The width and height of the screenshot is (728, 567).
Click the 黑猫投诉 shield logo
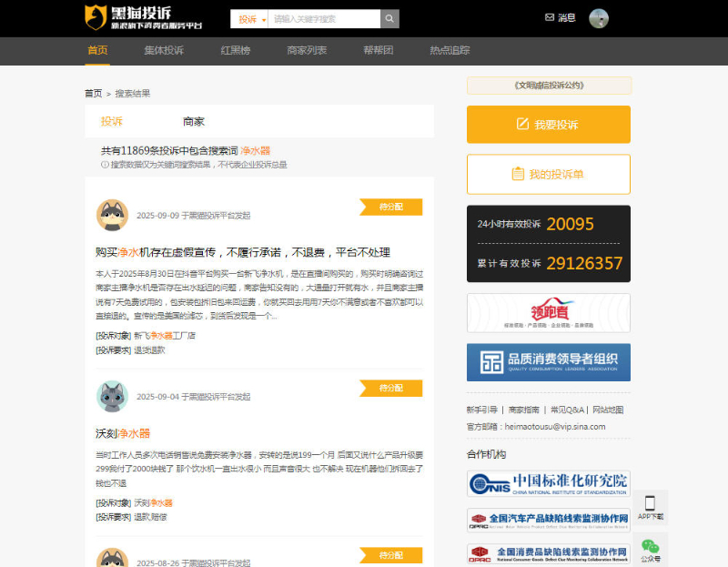[96, 17]
